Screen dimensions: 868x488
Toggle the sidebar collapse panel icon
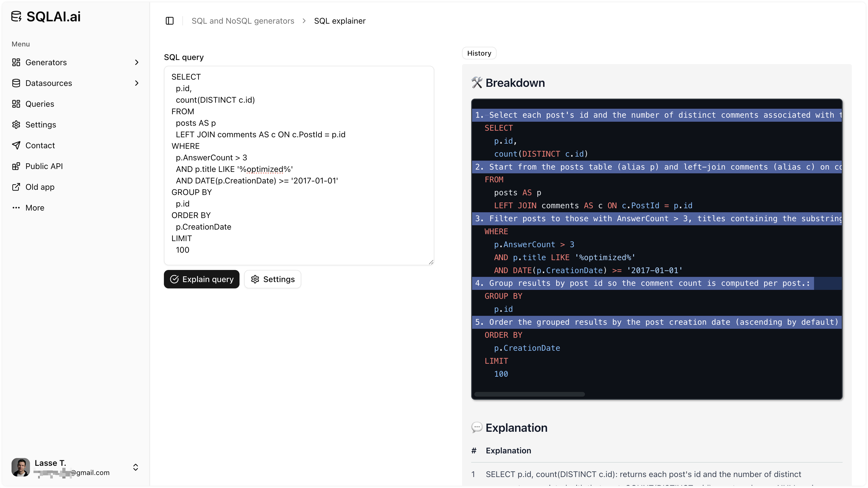[x=169, y=20]
